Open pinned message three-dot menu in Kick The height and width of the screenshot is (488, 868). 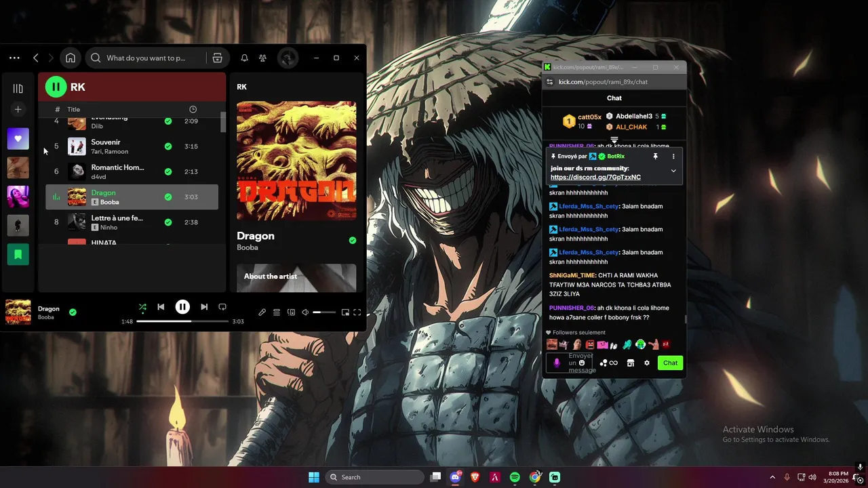tap(673, 157)
